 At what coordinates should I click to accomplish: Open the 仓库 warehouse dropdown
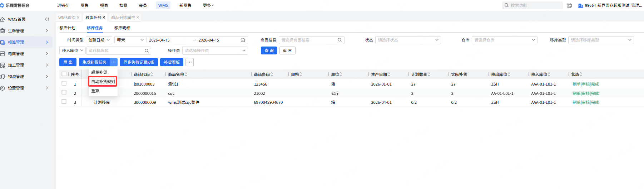pyautogui.click(x=504, y=40)
